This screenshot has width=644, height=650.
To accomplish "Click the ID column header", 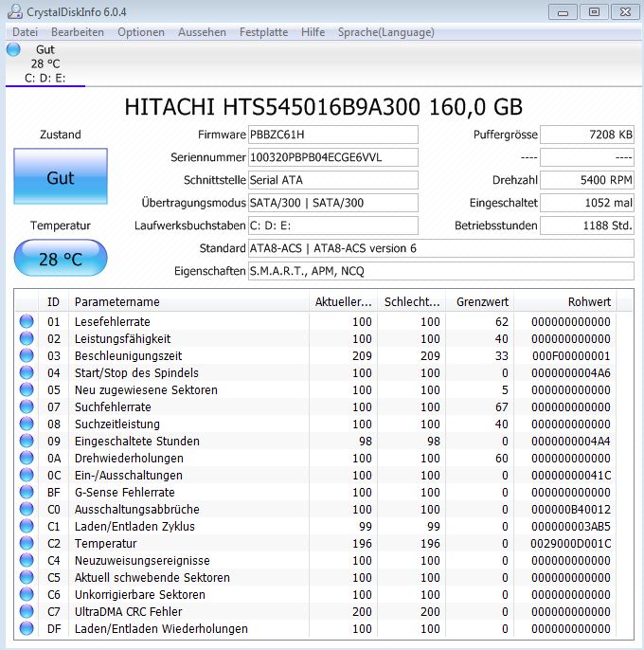I will pos(53,301).
